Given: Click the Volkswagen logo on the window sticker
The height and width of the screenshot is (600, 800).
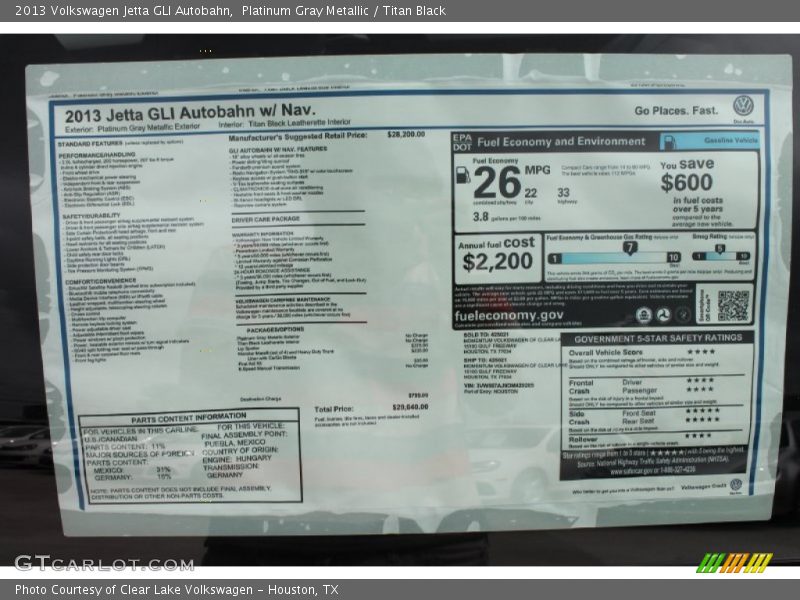Looking at the screenshot, I should click(743, 106).
